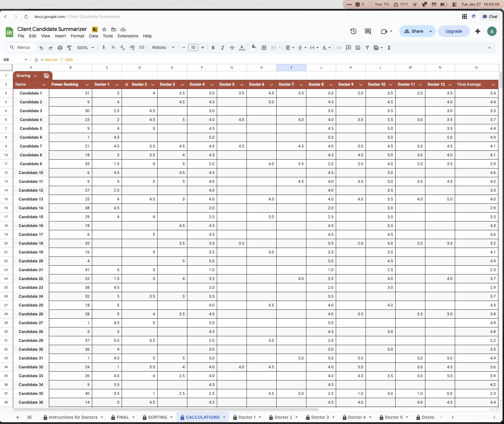The image size is (504, 424).
Task: Click the Paint format tool
Action: tap(69, 47)
